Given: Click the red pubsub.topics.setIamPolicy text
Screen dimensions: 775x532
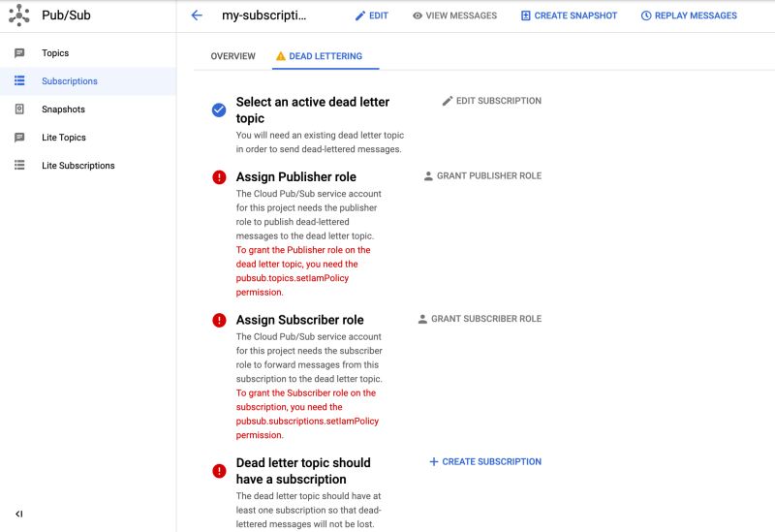Looking at the screenshot, I should pyautogui.click(x=293, y=278).
